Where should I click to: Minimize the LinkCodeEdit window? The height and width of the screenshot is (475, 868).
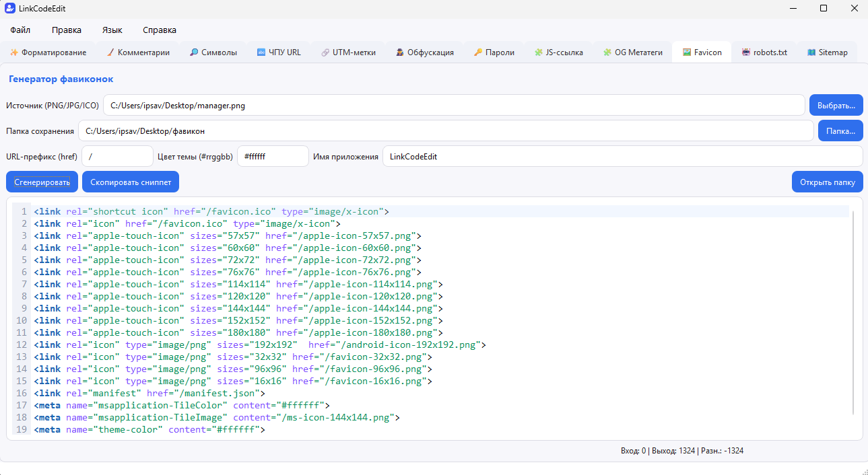coord(793,8)
